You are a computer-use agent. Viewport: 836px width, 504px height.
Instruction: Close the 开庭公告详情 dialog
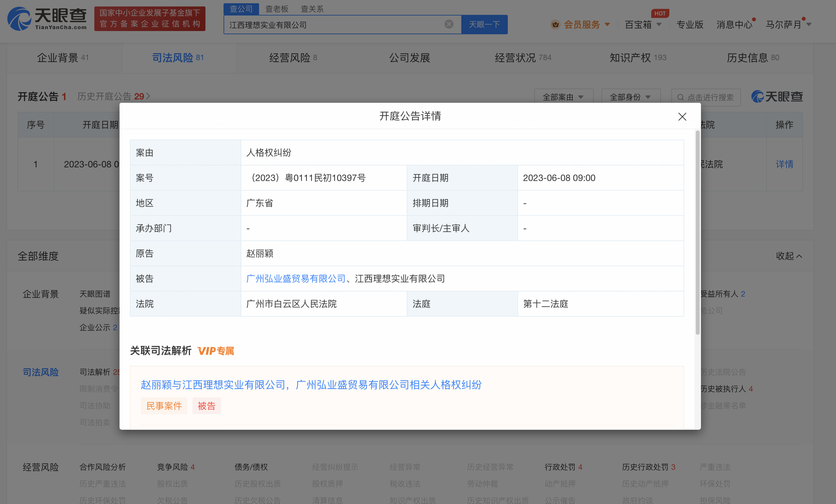point(682,116)
